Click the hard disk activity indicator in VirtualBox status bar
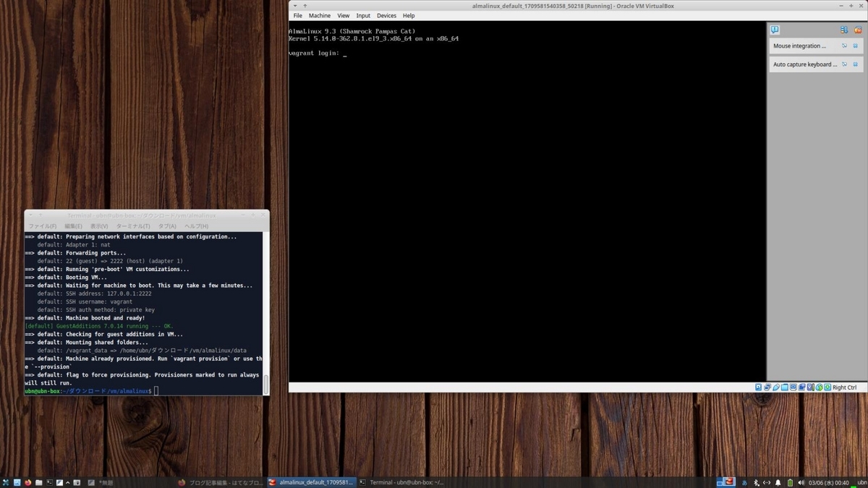The height and width of the screenshot is (488, 868). (759, 388)
